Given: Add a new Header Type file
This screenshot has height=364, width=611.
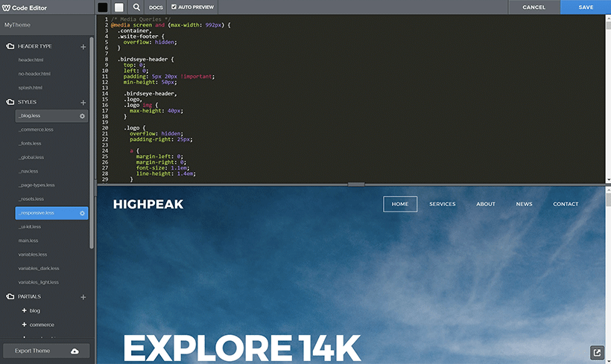Looking at the screenshot, I should [83, 47].
